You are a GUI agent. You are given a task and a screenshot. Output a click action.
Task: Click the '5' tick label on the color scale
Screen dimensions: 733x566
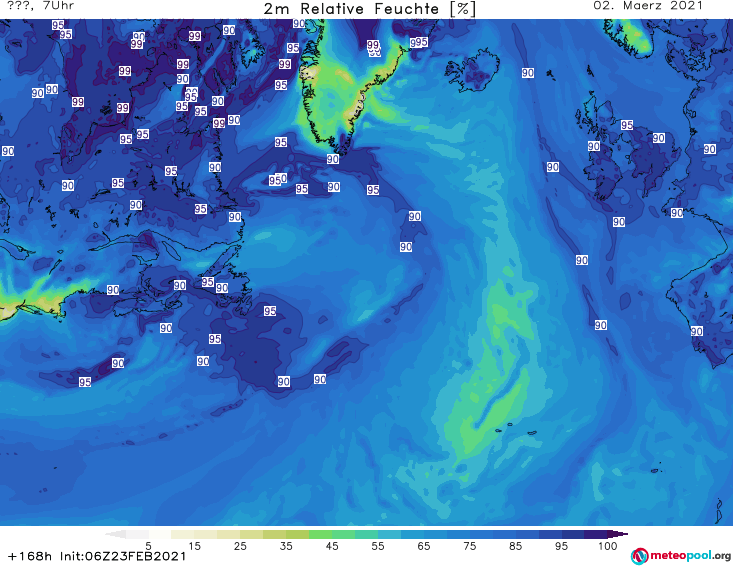148,546
